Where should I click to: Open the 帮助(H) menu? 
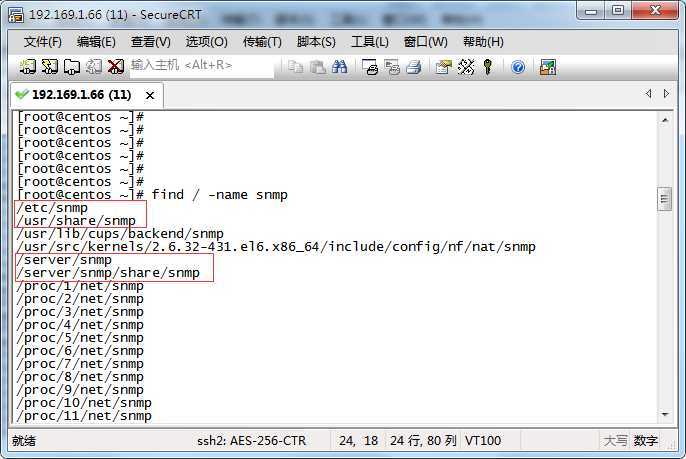pyautogui.click(x=483, y=42)
